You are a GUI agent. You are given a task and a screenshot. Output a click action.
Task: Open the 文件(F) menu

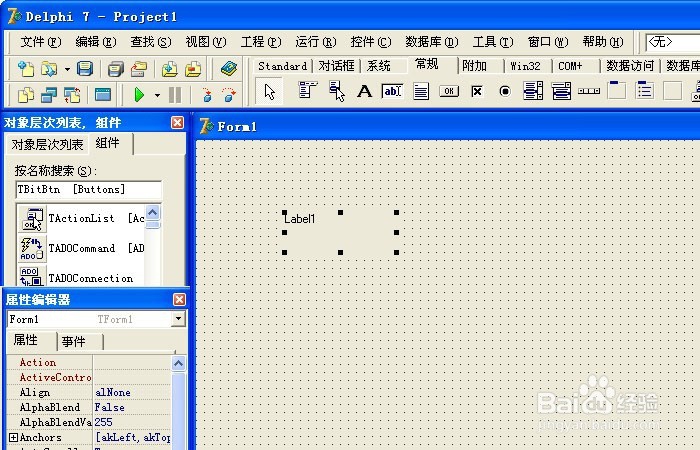41,42
